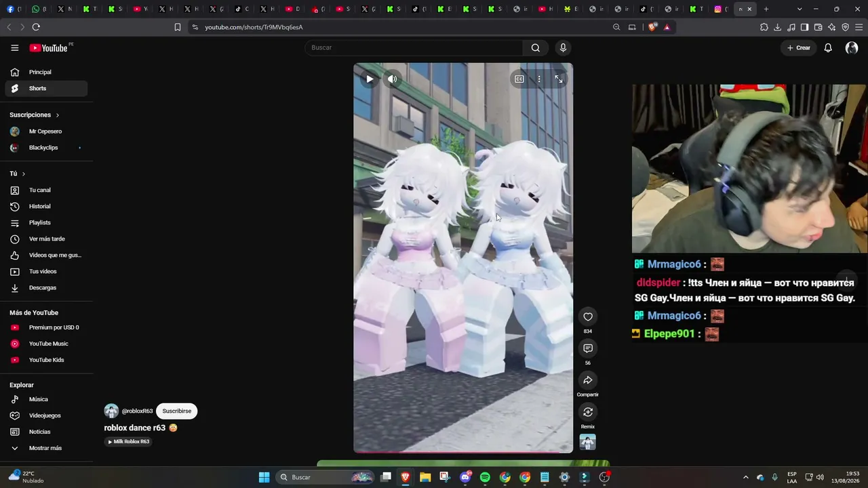Open the Mr Cepesero subscription
Image resolution: width=868 pixels, height=488 pixels.
click(x=46, y=131)
